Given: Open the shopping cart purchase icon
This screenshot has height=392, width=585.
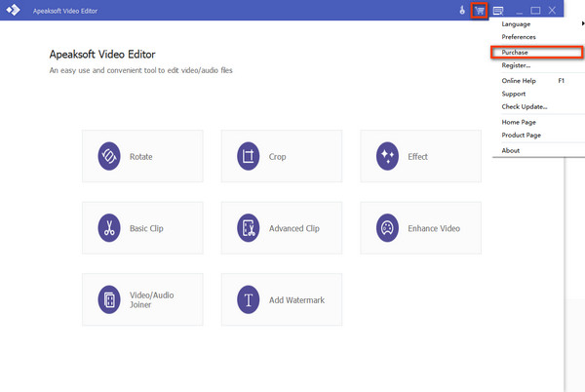Looking at the screenshot, I should [x=480, y=11].
